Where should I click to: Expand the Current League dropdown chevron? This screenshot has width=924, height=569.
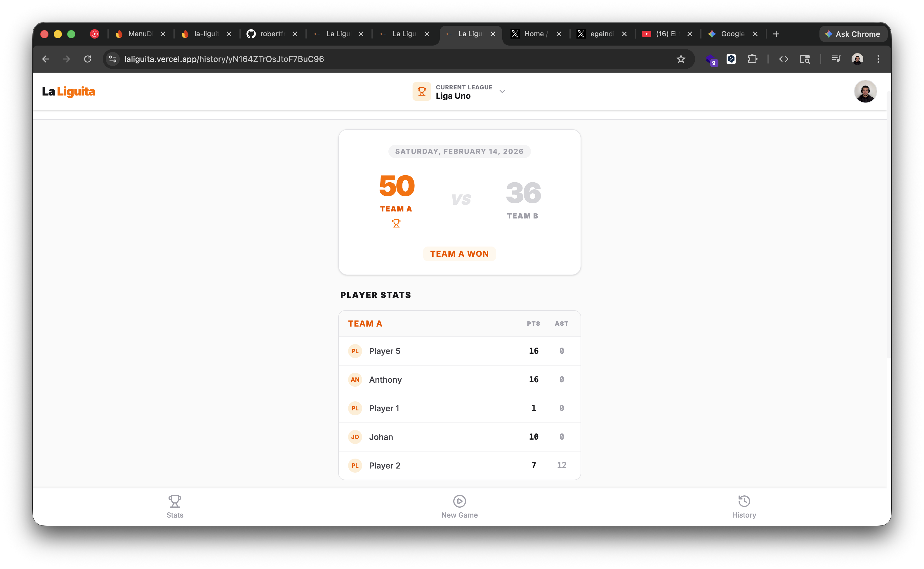click(x=502, y=91)
